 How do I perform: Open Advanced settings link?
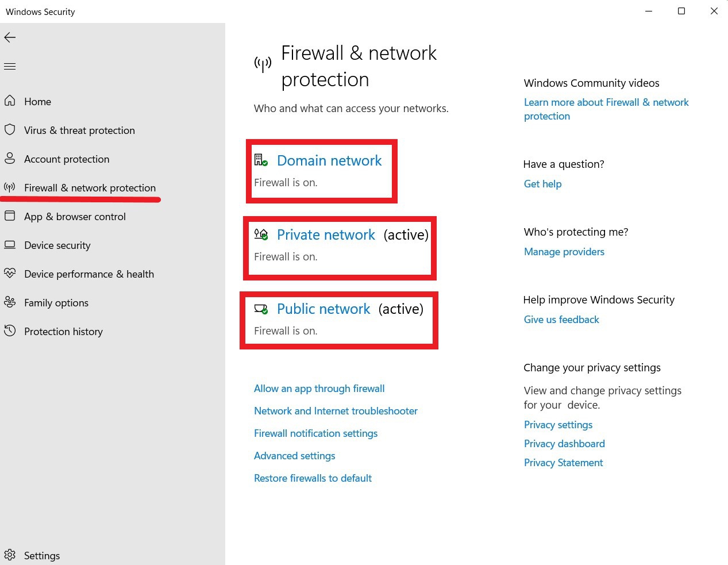pyautogui.click(x=294, y=456)
